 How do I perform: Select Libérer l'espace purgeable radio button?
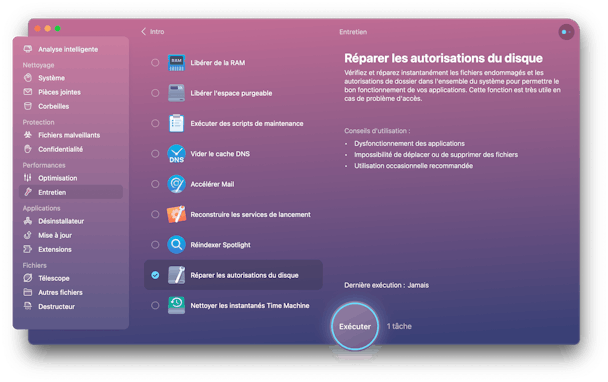point(155,93)
